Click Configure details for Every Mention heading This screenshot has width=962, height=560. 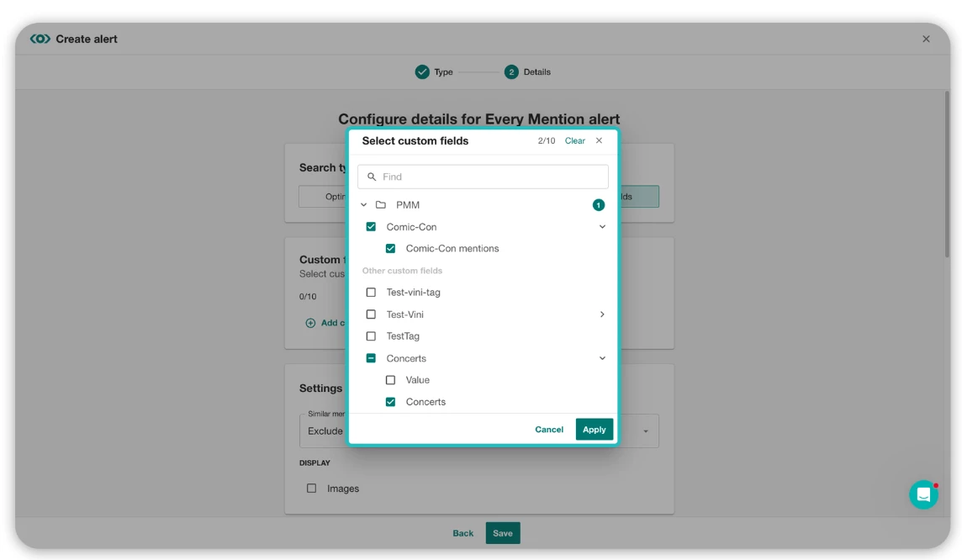coord(479,119)
